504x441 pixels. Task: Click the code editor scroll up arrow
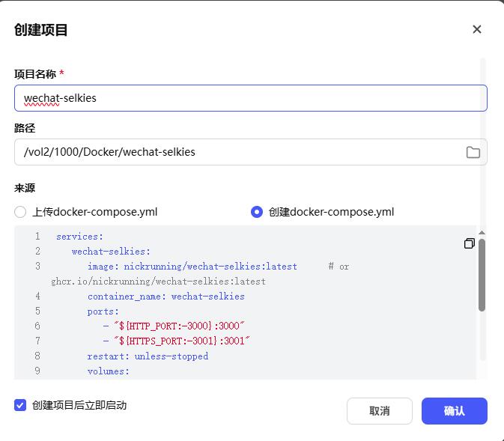482,232
